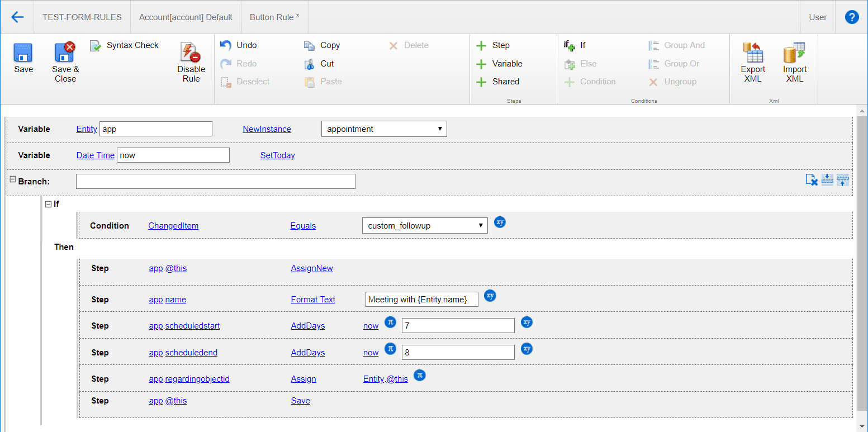
Task: Click xy icon in scheduledend row
Action: coord(527,349)
